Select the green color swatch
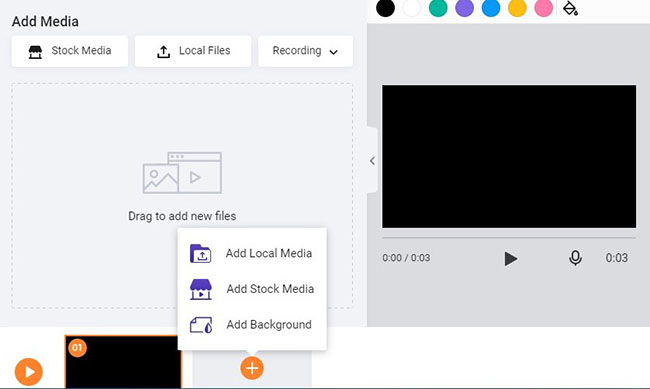This screenshot has height=389, width=650. [x=438, y=8]
